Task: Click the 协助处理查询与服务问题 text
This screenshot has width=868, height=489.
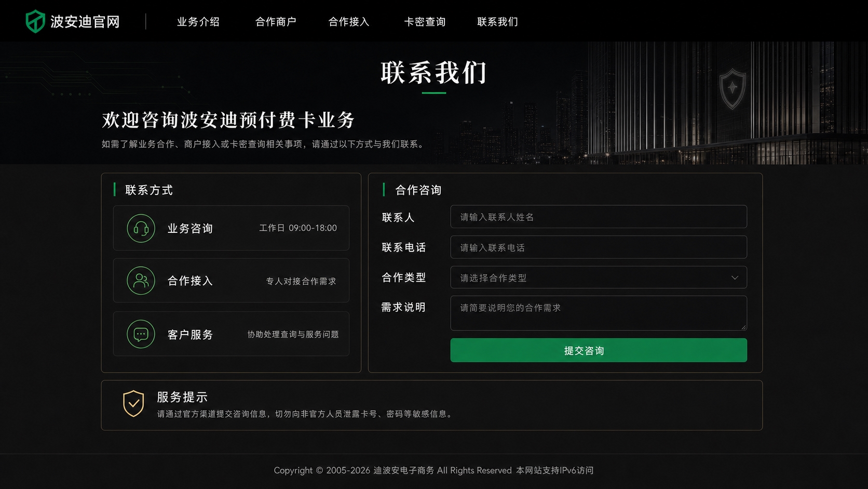Action: pyautogui.click(x=293, y=334)
